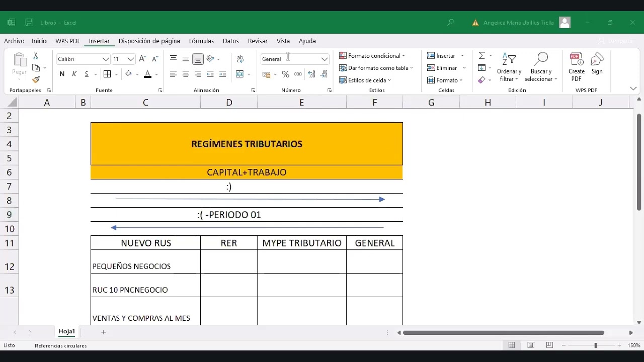The image size is (644, 362).
Task: Collapse the ribbon with the chevron
Action: point(633,88)
